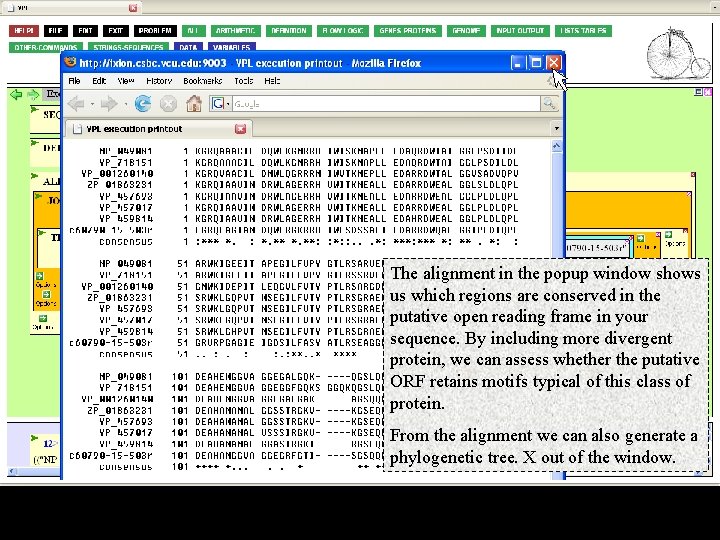Screen dimensions: 720x540
Task: Minimize the Firefox popup window
Action: click(518, 63)
